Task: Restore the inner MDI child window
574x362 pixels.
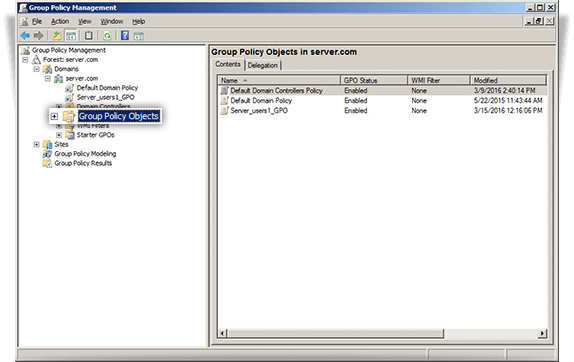Action: tap(539, 21)
